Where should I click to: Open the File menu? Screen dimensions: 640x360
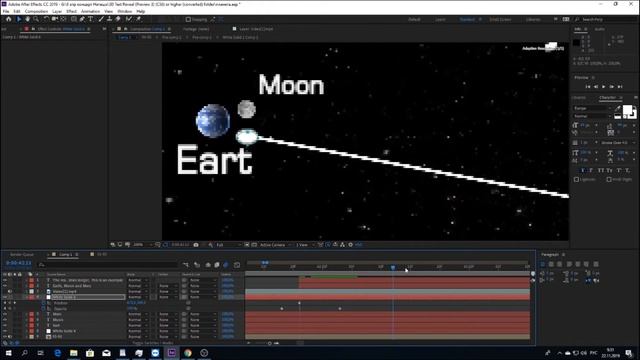pos(6,11)
